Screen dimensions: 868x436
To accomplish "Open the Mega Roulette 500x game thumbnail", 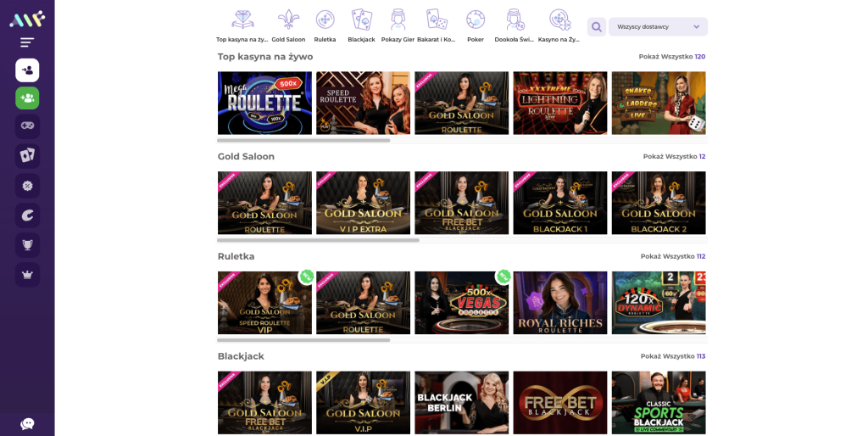I will click(x=264, y=103).
